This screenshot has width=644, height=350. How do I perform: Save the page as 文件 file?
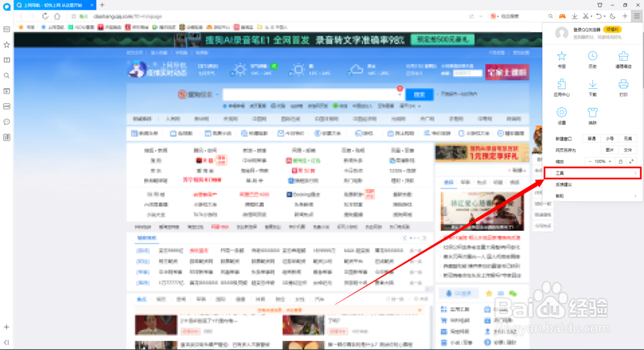(x=627, y=150)
